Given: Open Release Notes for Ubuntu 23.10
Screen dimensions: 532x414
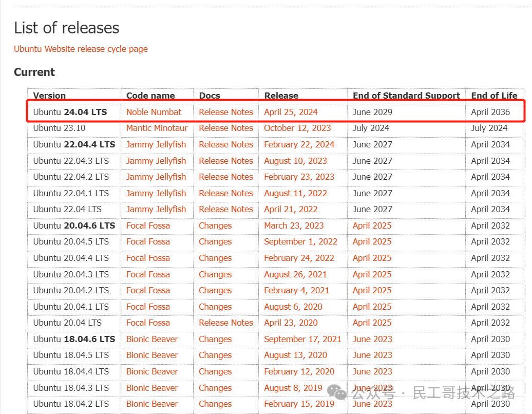Looking at the screenshot, I should click(226, 128).
